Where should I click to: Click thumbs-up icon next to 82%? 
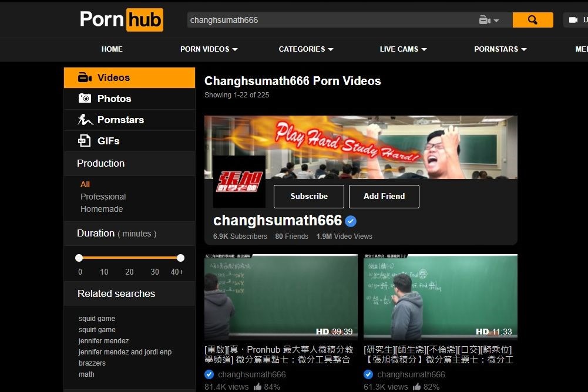click(x=416, y=387)
